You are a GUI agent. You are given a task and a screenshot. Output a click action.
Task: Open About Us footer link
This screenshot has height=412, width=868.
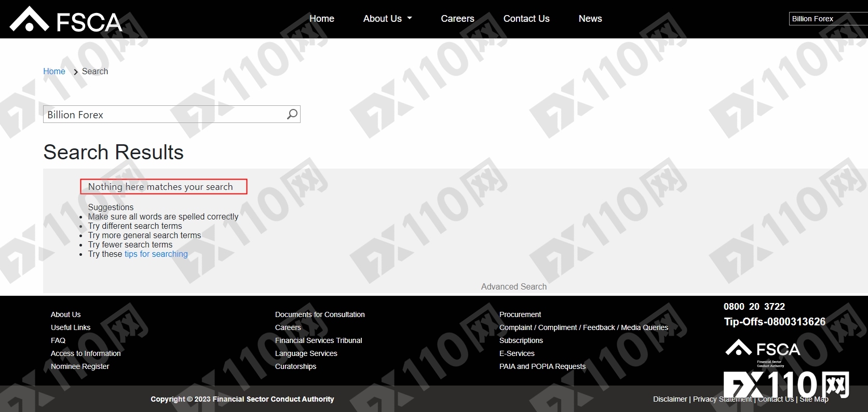tap(66, 314)
